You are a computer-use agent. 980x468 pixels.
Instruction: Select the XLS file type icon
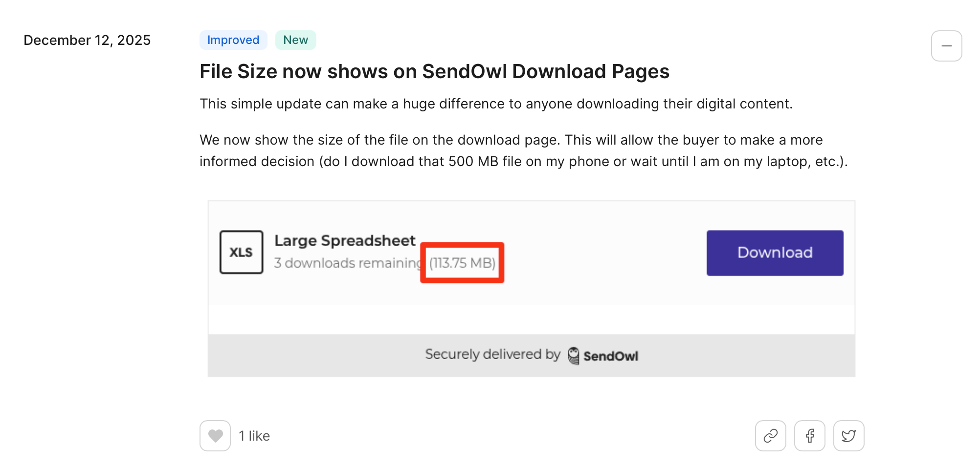click(241, 253)
